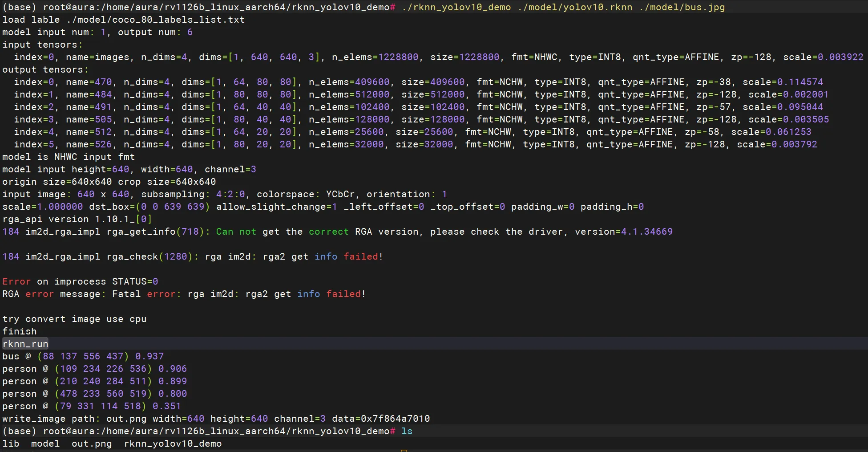Click the './model/bus.jpg' argument
Image resolution: width=868 pixels, height=452 pixels.
[682, 7]
